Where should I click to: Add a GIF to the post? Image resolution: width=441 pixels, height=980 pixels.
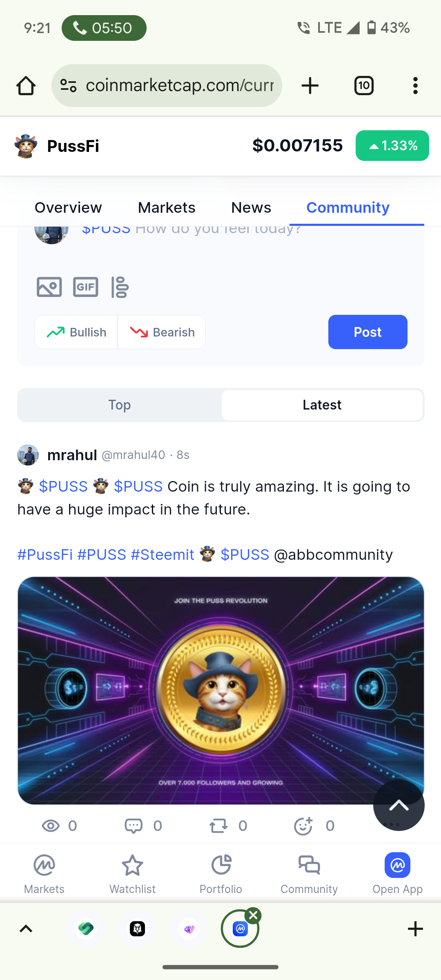[x=86, y=287]
